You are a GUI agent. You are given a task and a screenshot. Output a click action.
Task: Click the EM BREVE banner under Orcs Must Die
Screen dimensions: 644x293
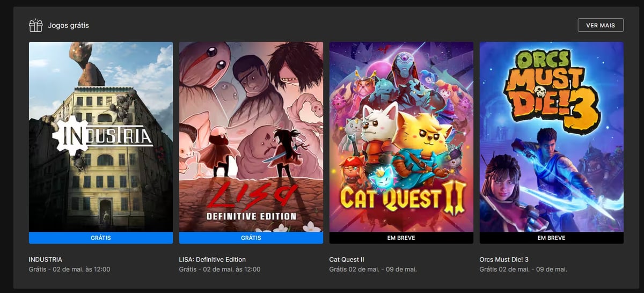(552, 238)
